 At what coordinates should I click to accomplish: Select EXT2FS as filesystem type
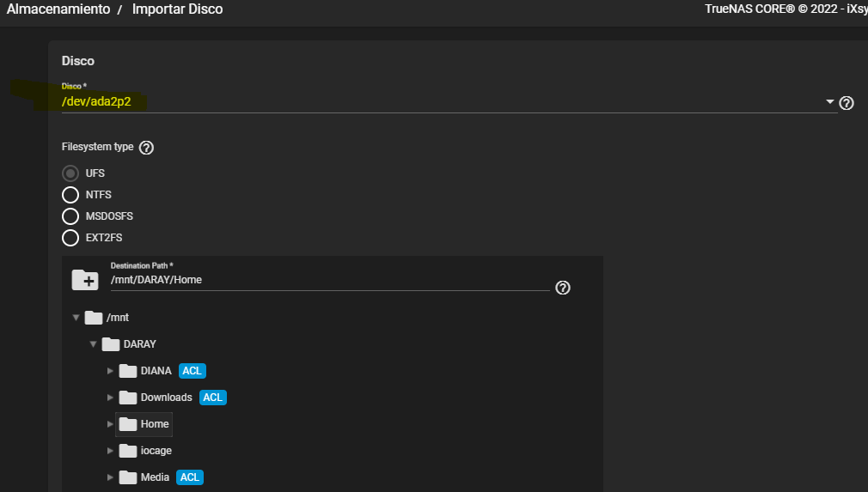coord(70,238)
